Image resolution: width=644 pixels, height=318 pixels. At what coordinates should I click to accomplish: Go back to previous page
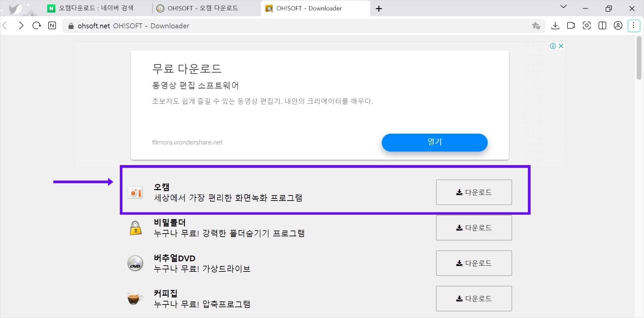click(5, 25)
